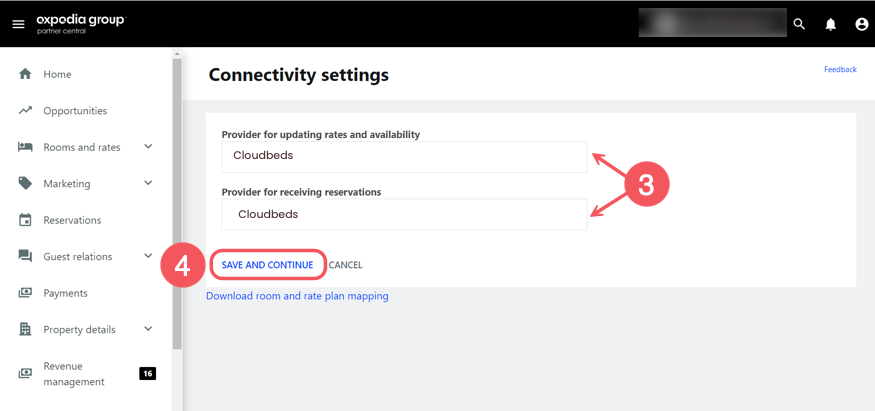Viewport: 875px width, 411px height.
Task: Expand the Guest relations chevron
Action: click(148, 257)
